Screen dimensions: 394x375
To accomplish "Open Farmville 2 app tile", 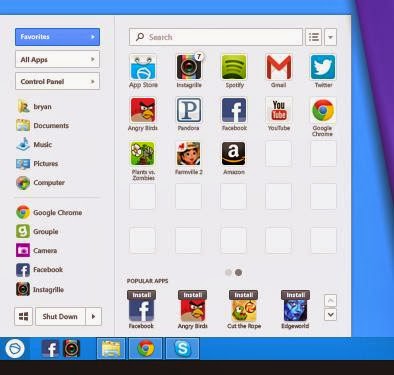I will point(189,154).
